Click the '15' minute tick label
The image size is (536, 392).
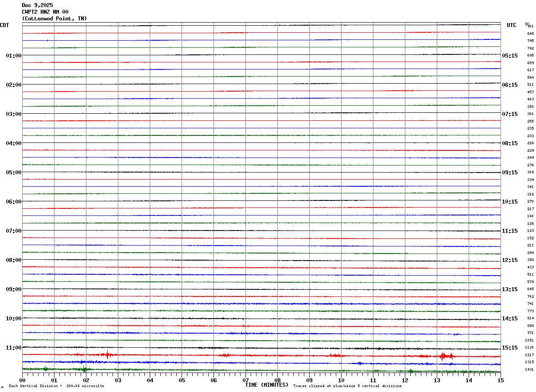(501, 380)
